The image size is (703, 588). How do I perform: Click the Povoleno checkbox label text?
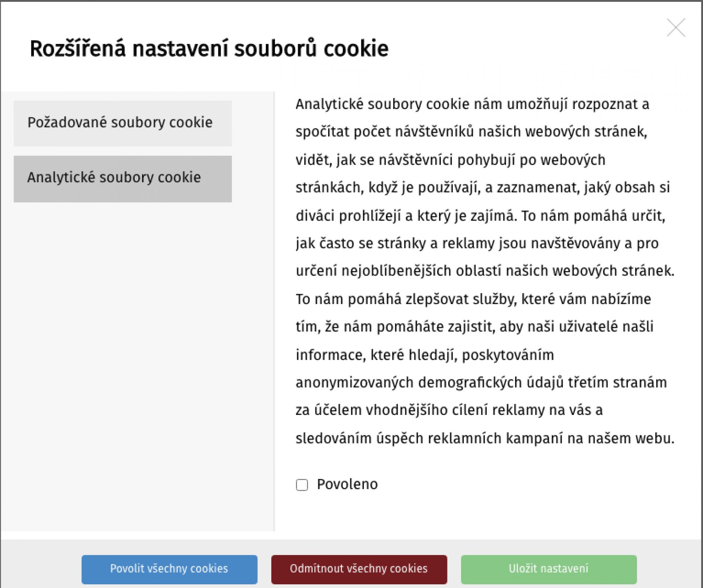pyautogui.click(x=347, y=484)
